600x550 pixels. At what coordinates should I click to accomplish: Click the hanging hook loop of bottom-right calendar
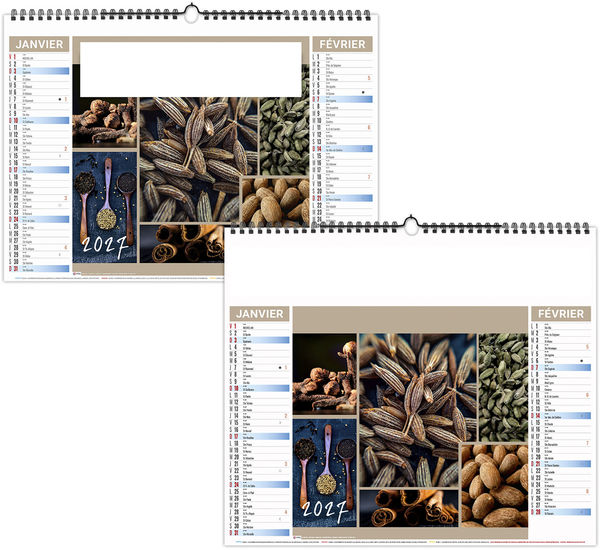pos(411,225)
